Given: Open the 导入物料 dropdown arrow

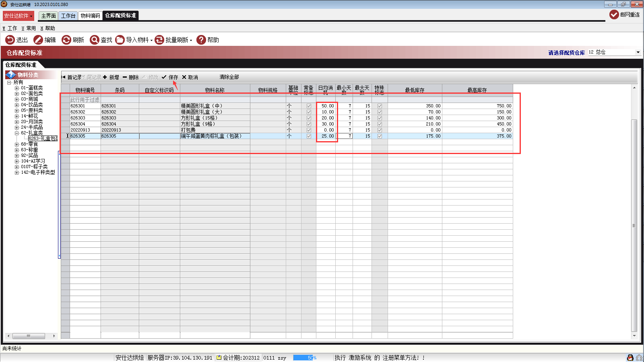Looking at the screenshot, I should tap(151, 40).
